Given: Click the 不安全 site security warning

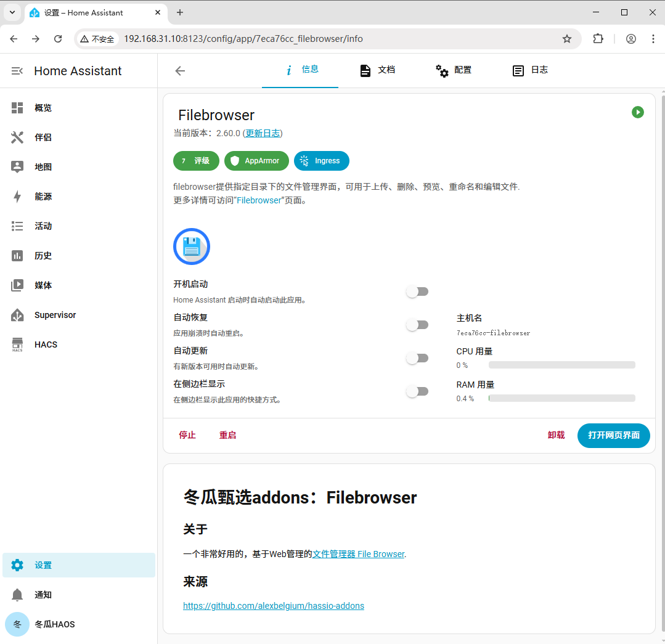Looking at the screenshot, I should tap(97, 39).
